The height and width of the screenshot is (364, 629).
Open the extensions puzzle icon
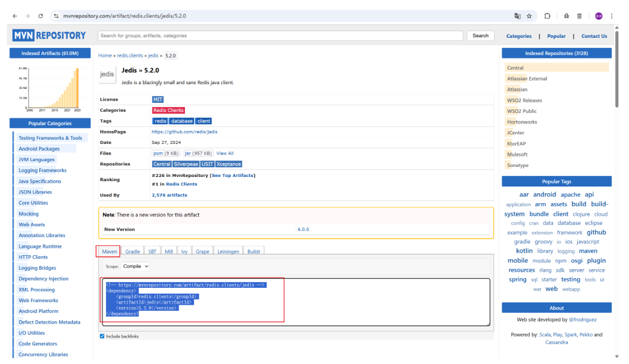[547, 16]
